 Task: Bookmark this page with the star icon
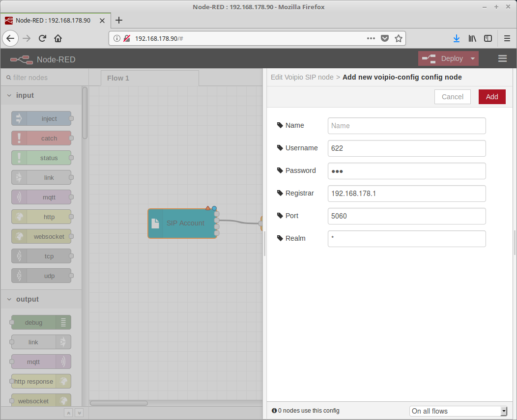[x=399, y=38]
